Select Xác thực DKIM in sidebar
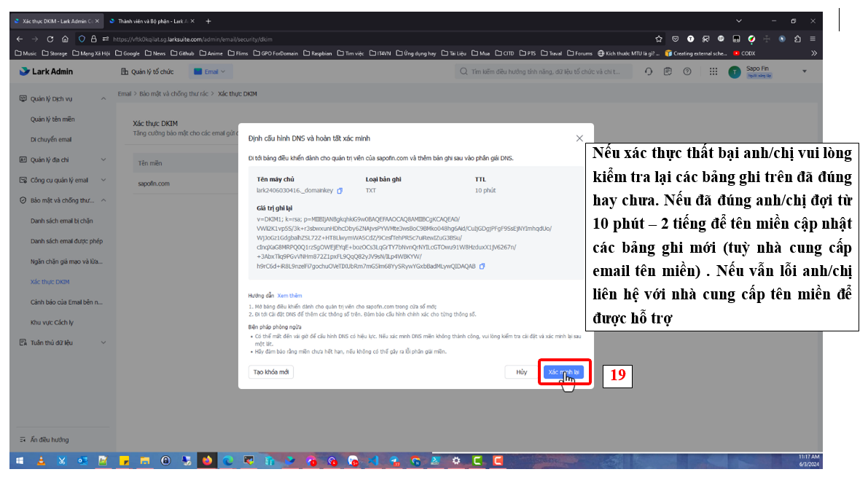868x480 pixels. [x=50, y=282]
